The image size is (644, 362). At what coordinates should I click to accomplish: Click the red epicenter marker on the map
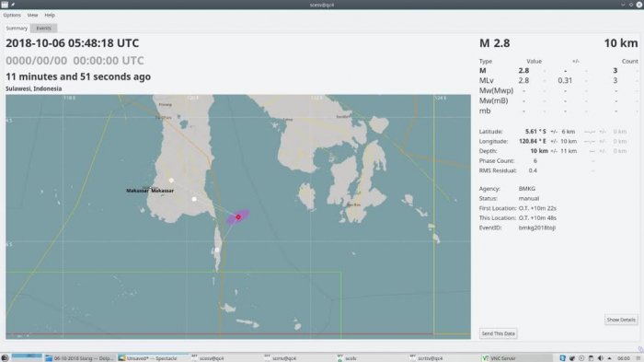(x=238, y=216)
